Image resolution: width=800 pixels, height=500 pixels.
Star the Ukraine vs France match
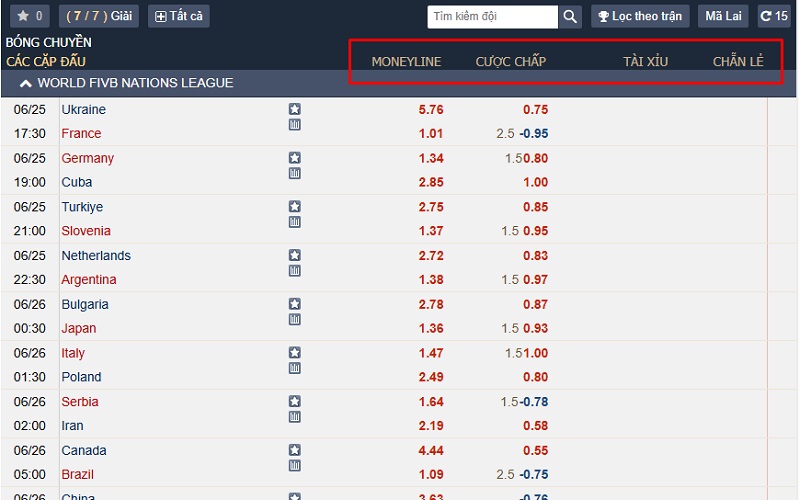click(x=294, y=109)
